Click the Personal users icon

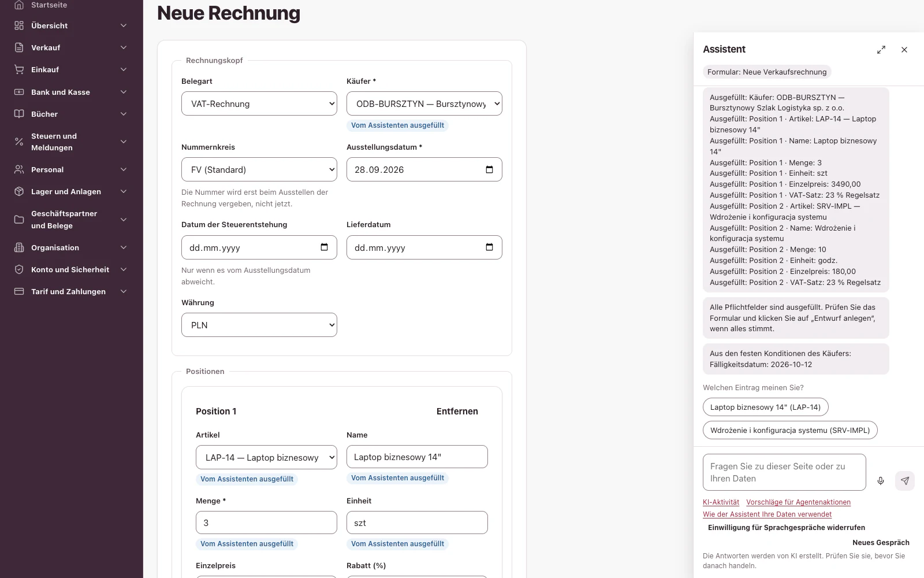click(19, 169)
